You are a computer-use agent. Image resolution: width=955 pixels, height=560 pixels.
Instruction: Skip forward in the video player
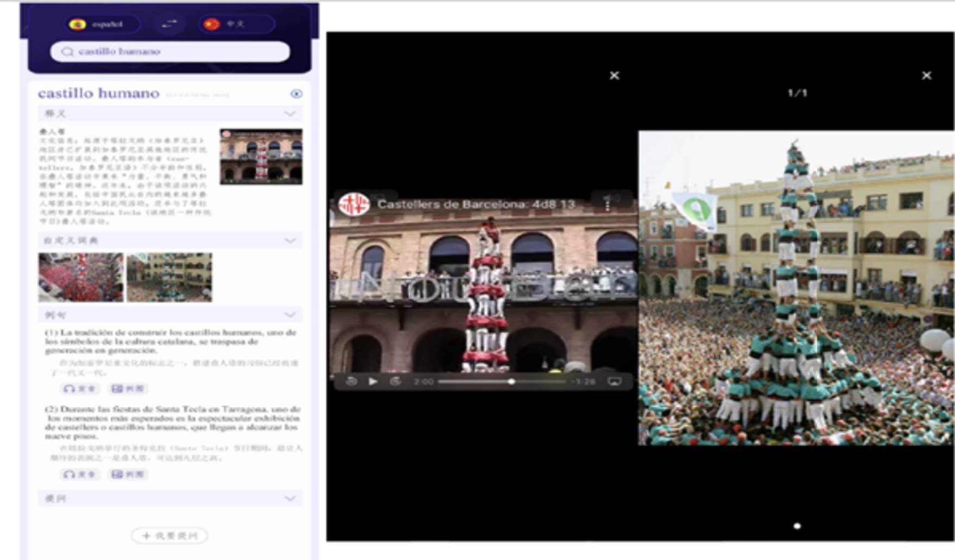coord(395,381)
